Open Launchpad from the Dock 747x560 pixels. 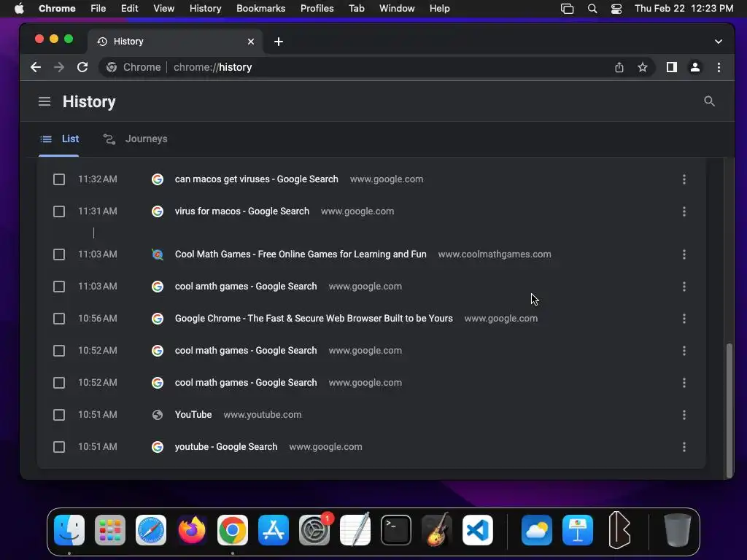click(110, 530)
